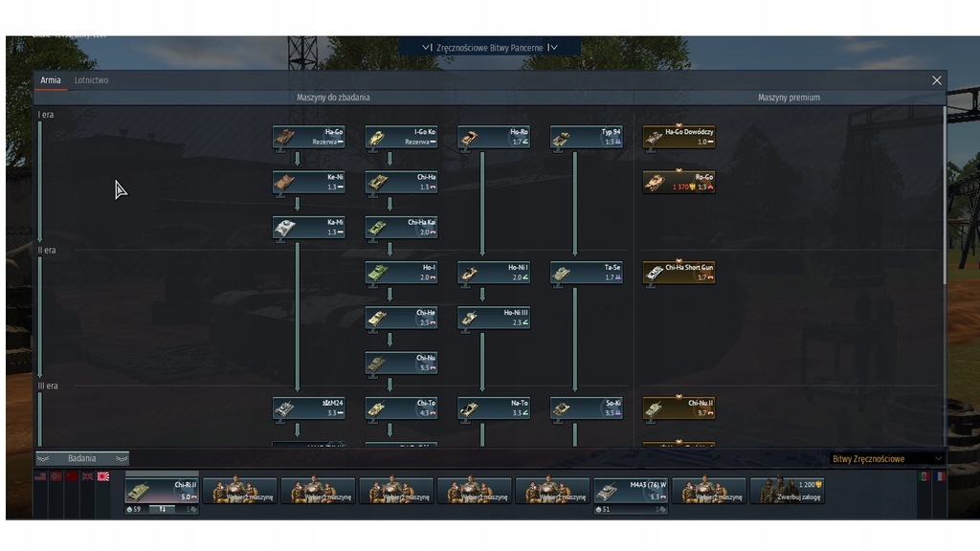Screen dimensions: 980x551
Task: Choose the Ta-Se anti-air vehicle
Action: (587, 273)
